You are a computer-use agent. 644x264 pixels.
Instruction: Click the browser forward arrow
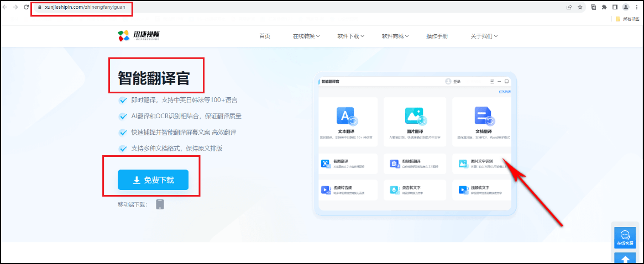point(16,7)
